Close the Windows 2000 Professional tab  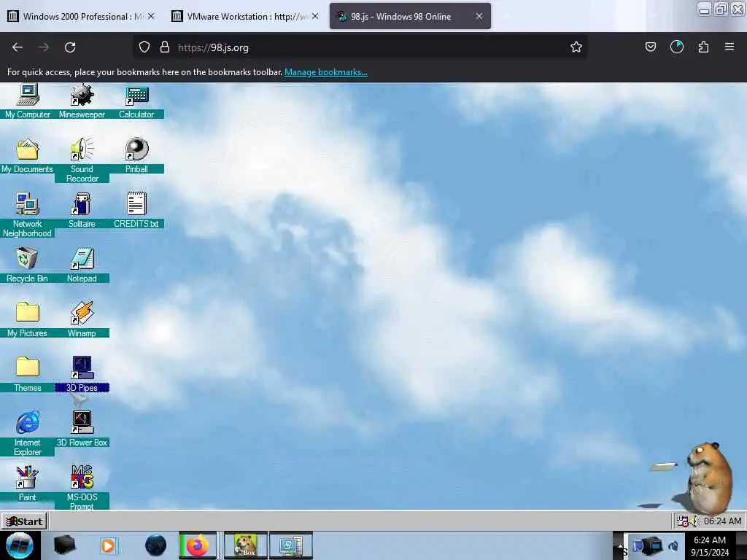[151, 16]
